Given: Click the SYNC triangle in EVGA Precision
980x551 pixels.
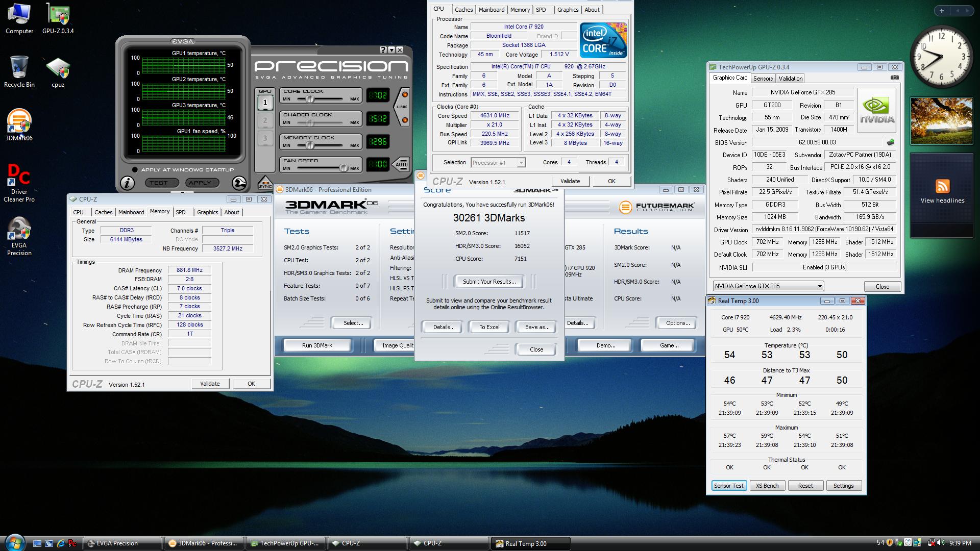Looking at the screenshot, I should (x=265, y=183).
